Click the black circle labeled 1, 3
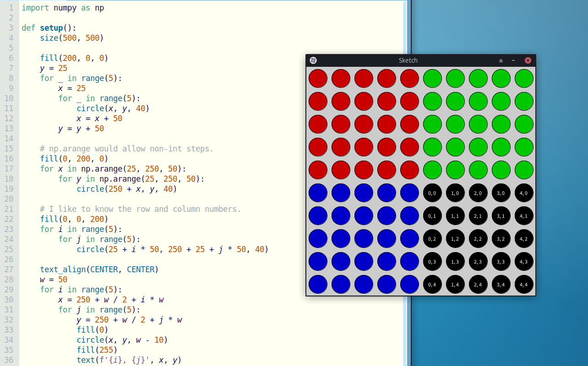The width and height of the screenshot is (588, 366). (x=455, y=262)
